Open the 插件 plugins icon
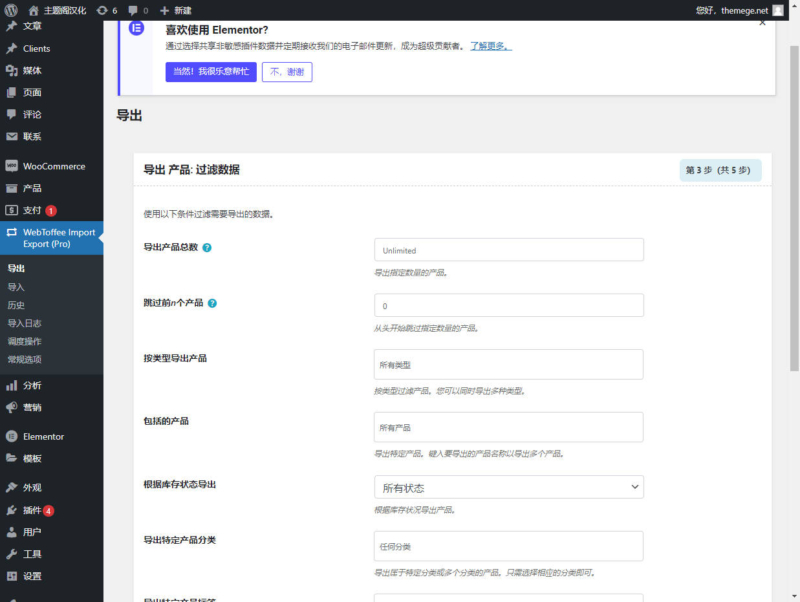Viewport: 800px width, 602px height. tap(11, 510)
